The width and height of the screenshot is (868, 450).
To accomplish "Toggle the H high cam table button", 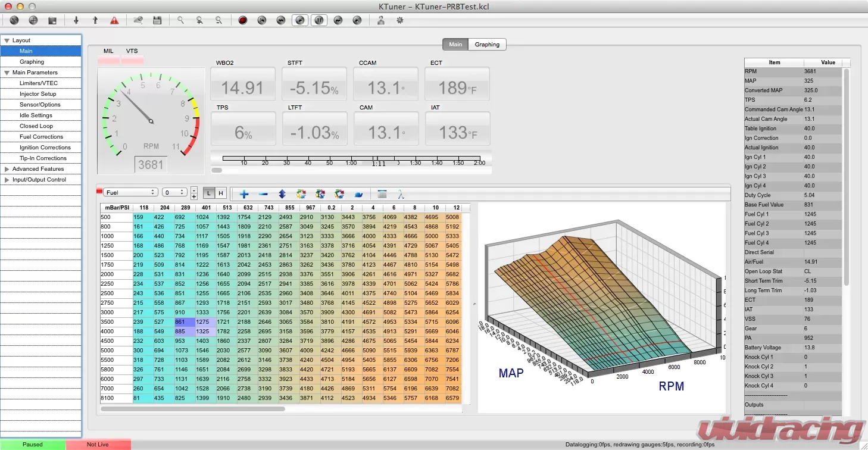I will tap(220, 193).
